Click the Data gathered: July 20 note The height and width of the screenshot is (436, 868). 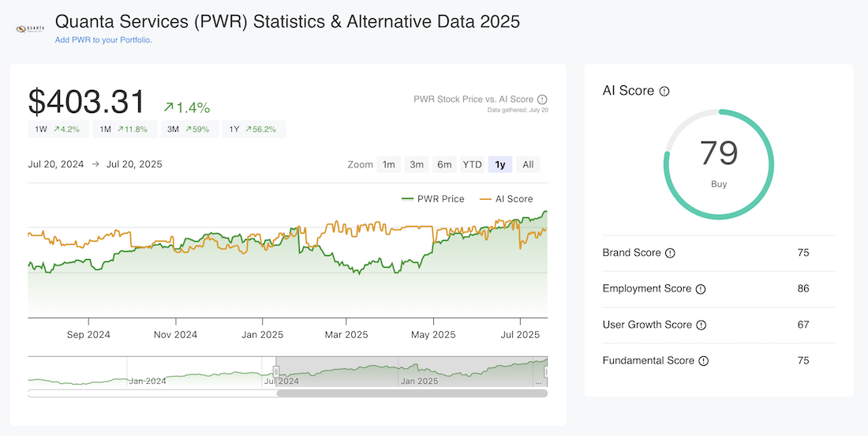click(x=518, y=111)
